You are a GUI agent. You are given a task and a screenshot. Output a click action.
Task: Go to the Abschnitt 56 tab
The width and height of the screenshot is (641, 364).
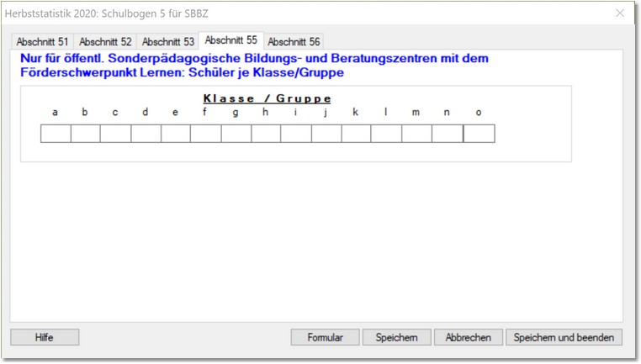(294, 42)
